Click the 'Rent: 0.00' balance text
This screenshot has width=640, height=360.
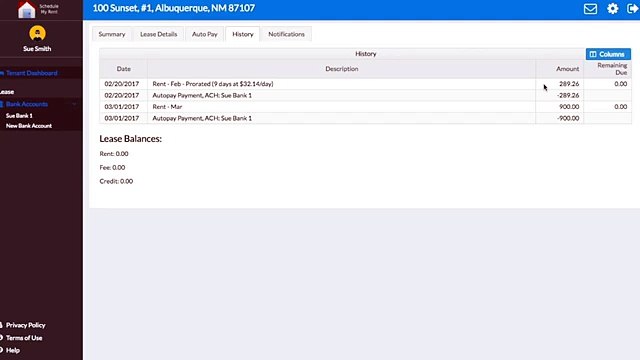point(114,154)
